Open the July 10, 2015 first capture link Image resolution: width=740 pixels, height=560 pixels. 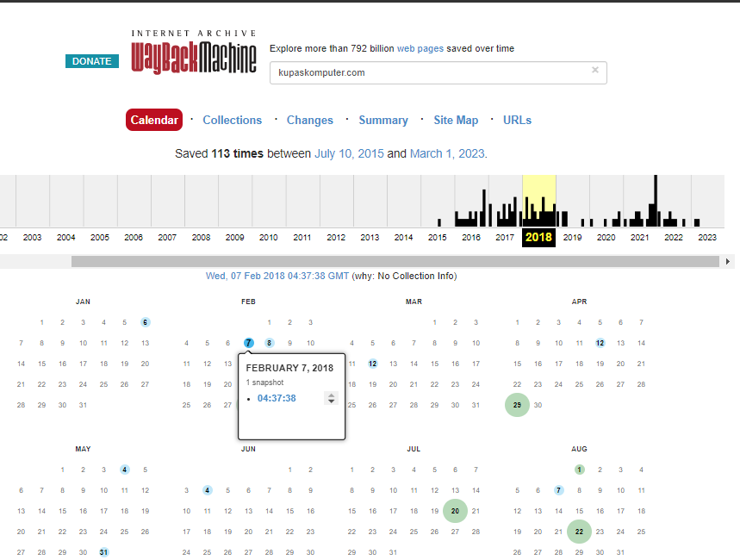tap(349, 154)
